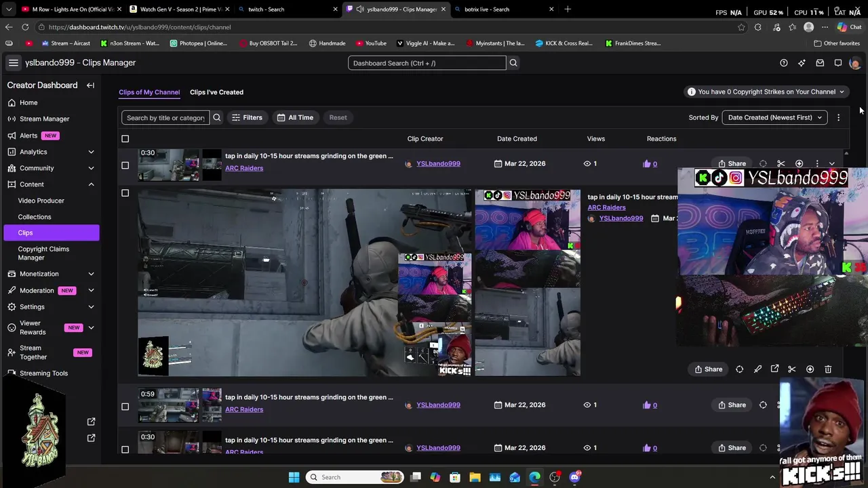Click the dashed circle icon in expanded clip

point(740,369)
